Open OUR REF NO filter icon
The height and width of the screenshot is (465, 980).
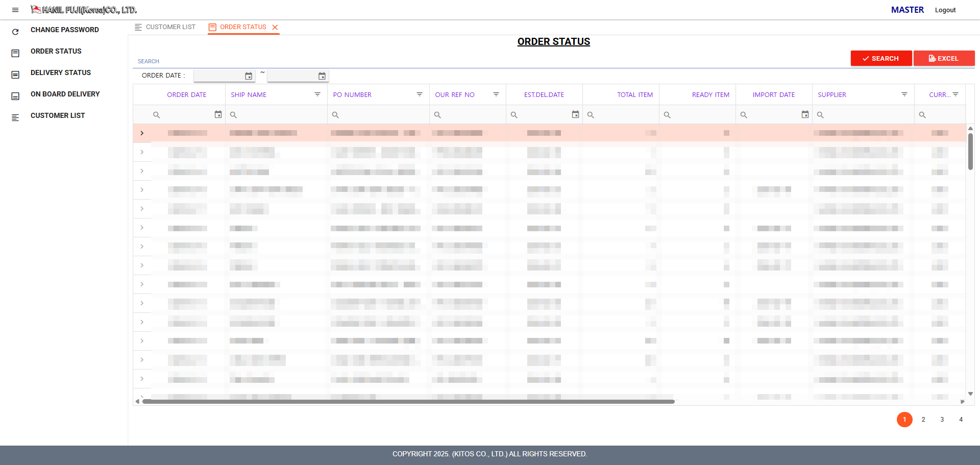point(496,94)
